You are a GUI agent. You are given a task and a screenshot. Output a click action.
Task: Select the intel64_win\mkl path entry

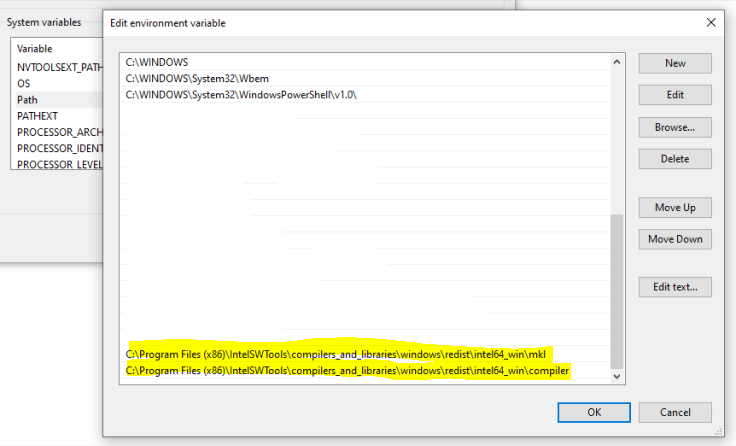pyautogui.click(x=365, y=354)
